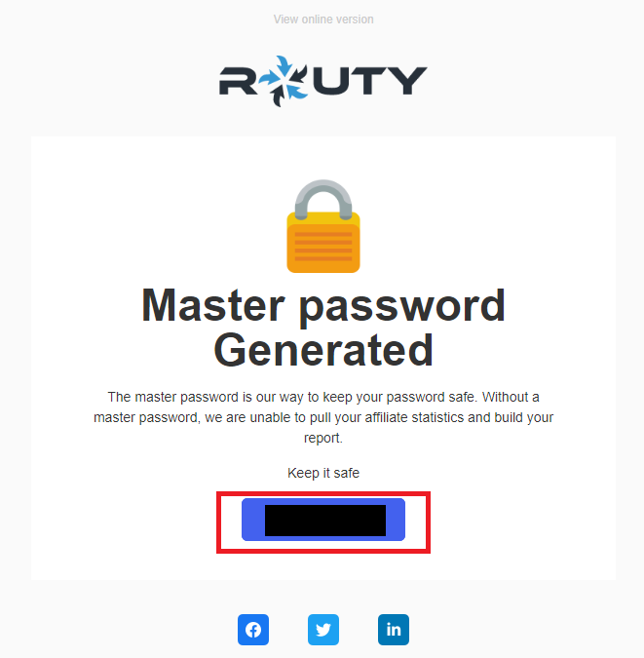The height and width of the screenshot is (658, 644).
Task: Click the word "report." ending the paragraph
Action: point(323,438)
